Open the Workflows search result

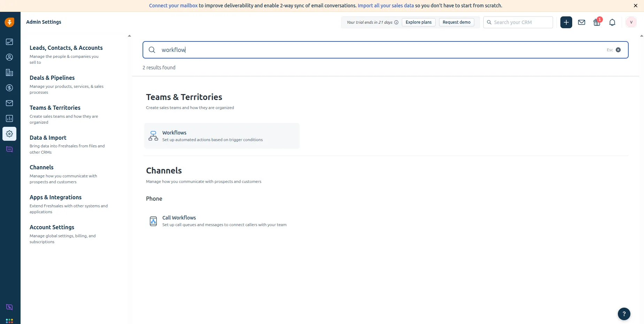pos(222,136)
